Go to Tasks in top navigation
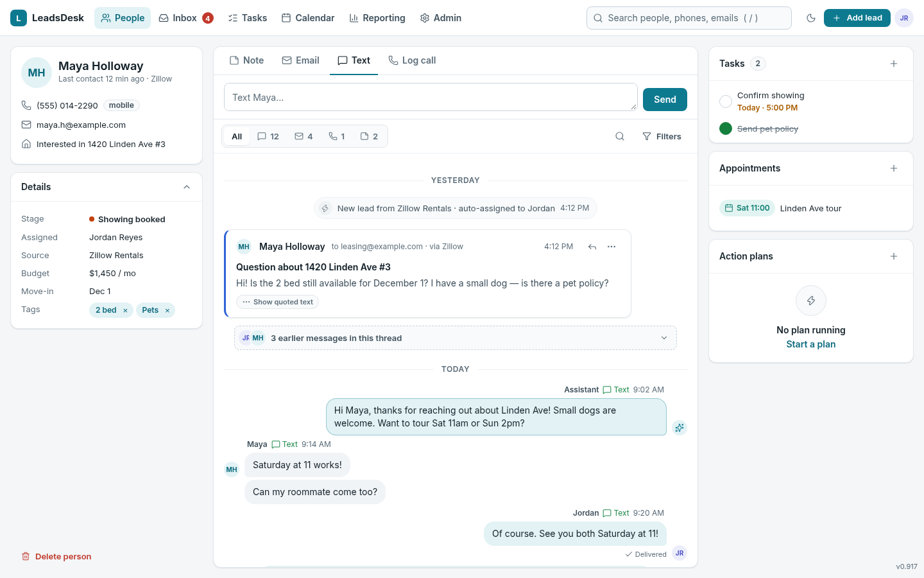 248,18
